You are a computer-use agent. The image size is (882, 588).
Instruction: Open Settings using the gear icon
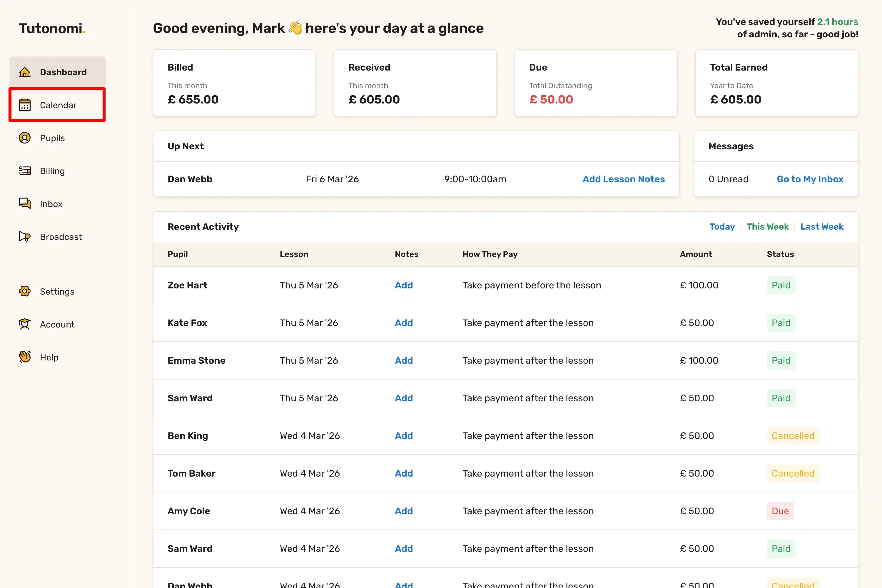click(25, 291)
